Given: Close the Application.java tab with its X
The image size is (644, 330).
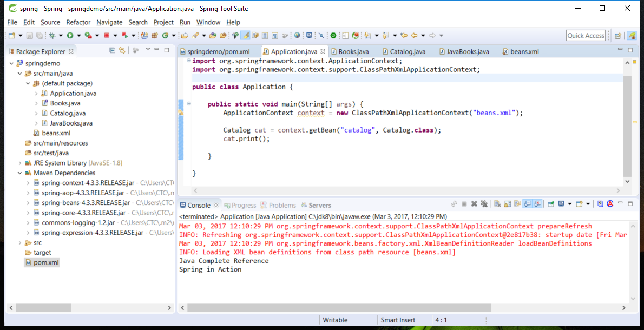Looking at the screenshot, I should (x=323, y=52).
